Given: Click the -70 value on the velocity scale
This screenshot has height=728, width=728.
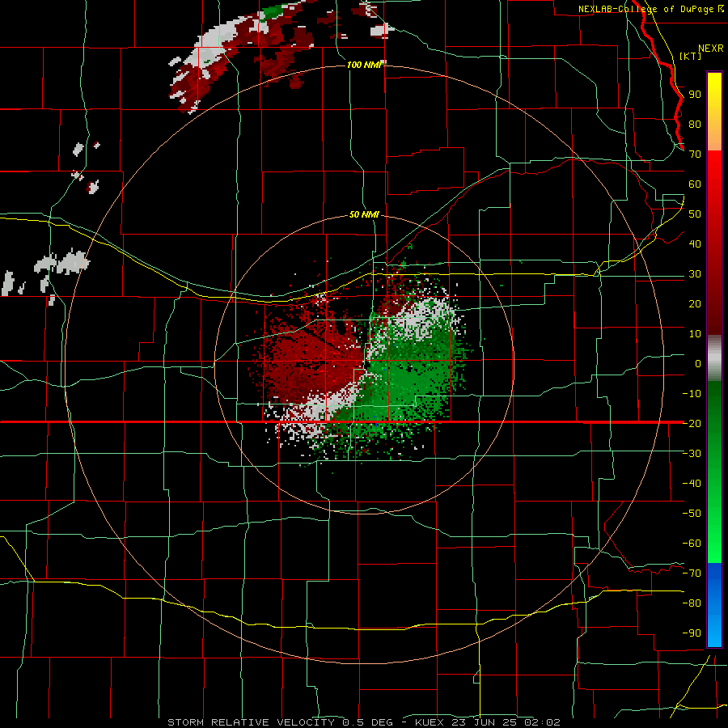Looking at the screenshot, I should click(x=692, y=573).
